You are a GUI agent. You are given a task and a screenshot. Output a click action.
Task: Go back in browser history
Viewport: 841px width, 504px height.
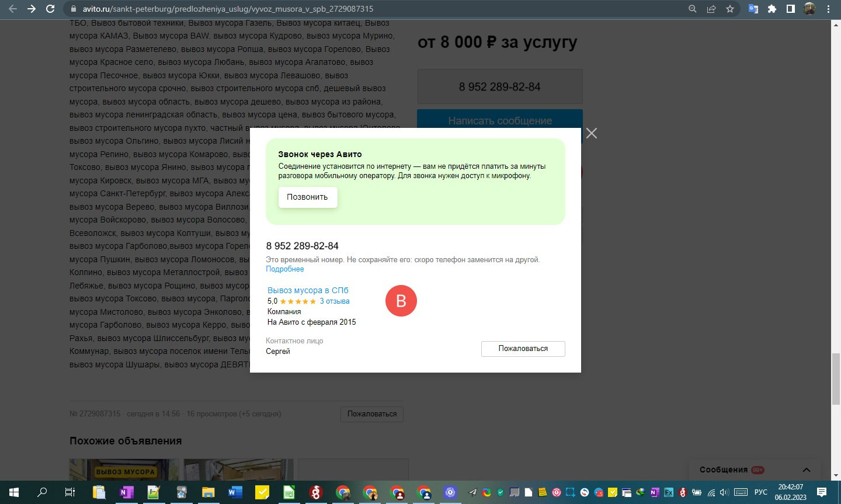(x=13, y=9)
